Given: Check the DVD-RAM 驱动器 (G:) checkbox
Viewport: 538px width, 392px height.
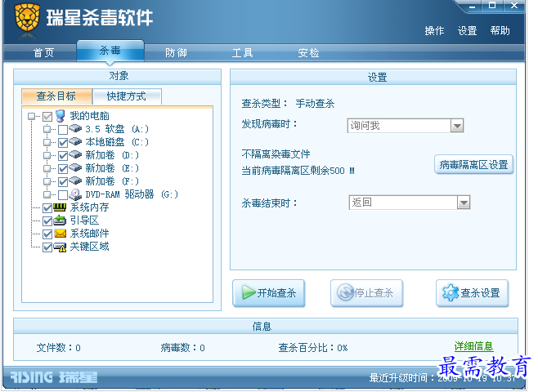Looking at the screenshot, I should pos(63,195).
